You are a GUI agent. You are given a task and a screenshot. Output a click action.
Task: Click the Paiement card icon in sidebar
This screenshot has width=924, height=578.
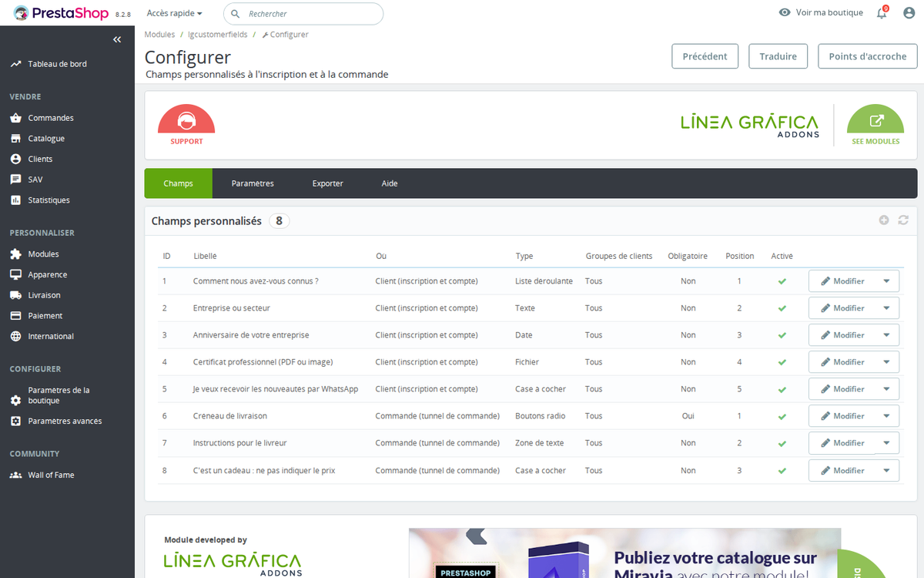15,316
